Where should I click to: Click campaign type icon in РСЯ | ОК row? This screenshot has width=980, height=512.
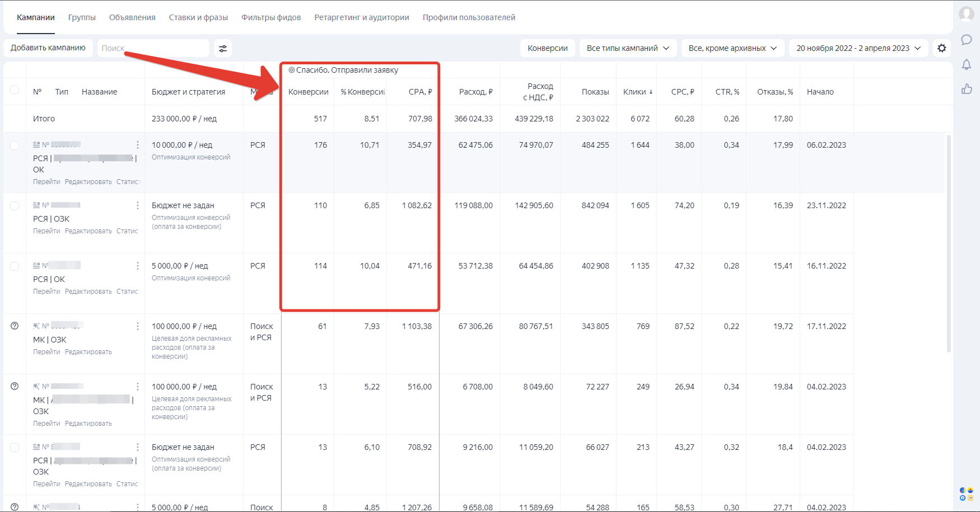36,266
